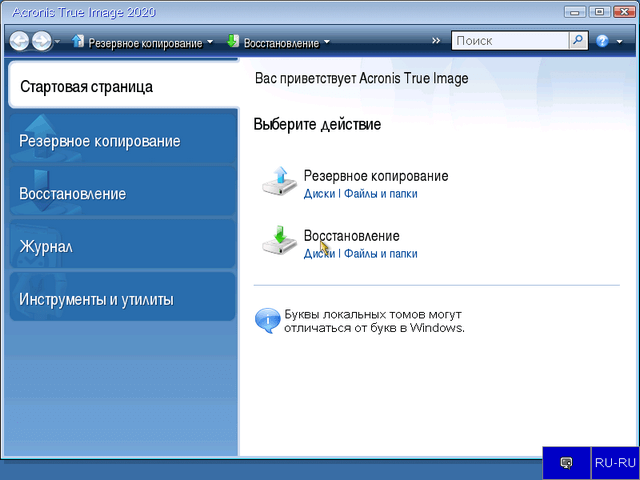Screen dimensions: 640x480
Task: Click the magnifier search icon
Action: [578, 42]
